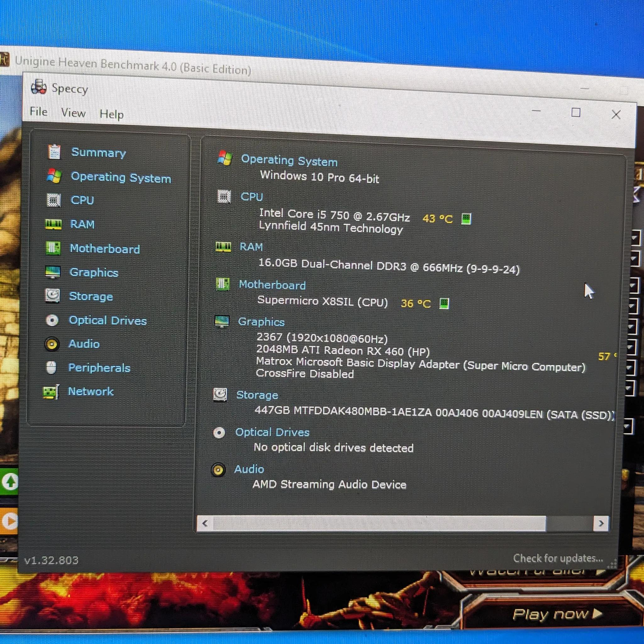Open the Audio sidebar entry
This screenshot has height=644, width=644.
click(84, 344)
